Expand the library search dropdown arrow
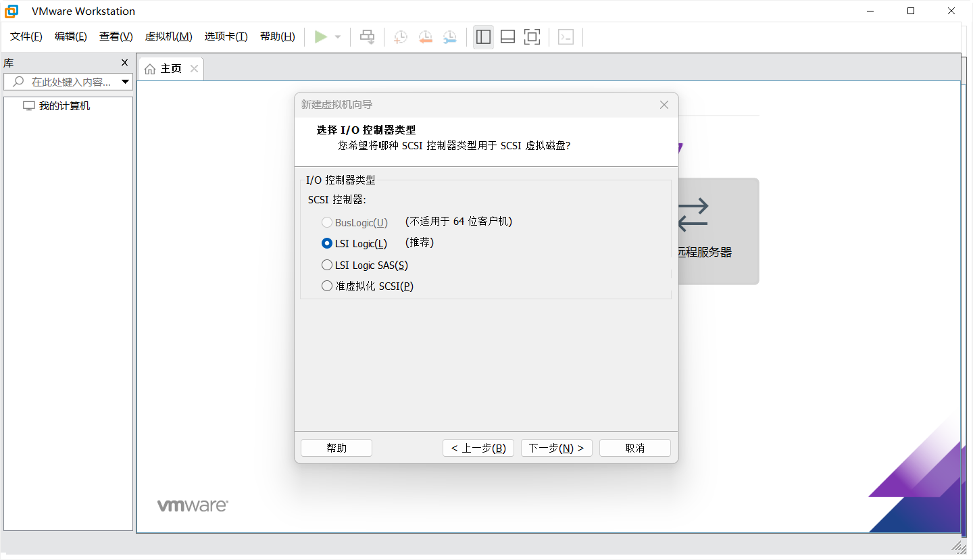 click(125, 82)
